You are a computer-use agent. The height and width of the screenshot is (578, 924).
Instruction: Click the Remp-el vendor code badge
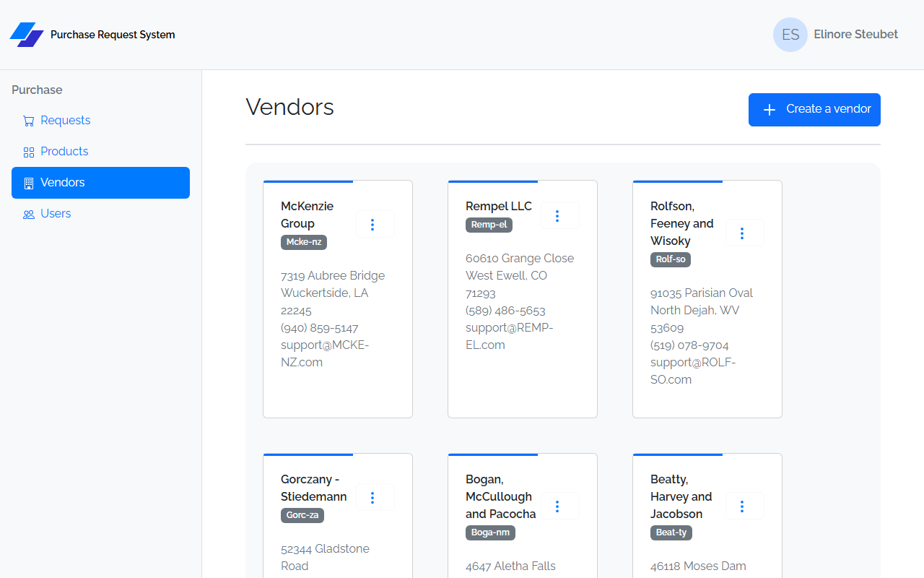click(489, 225)
